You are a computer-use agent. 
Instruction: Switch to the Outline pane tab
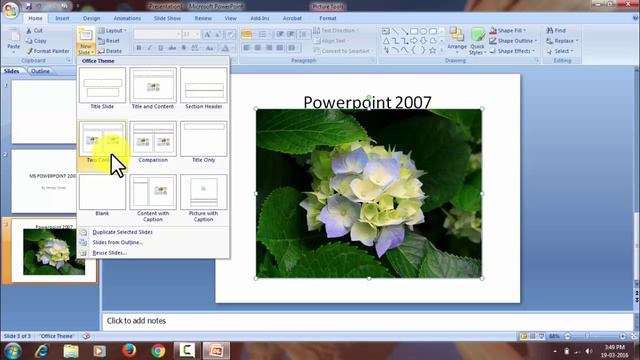pos(40,71)
